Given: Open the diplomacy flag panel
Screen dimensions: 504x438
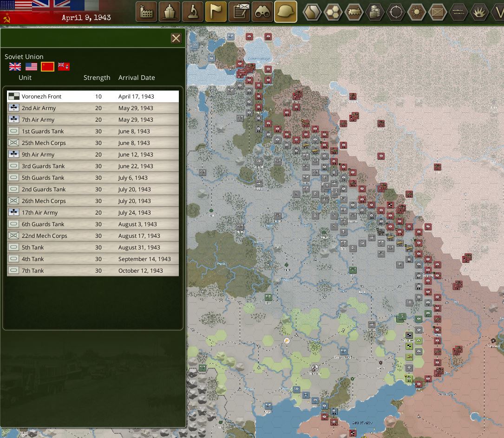Looking at the screenshot, I should (x=216, y=12).
